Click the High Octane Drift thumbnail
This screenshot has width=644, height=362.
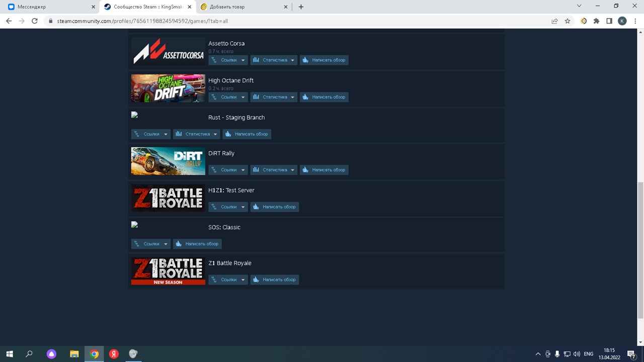click(168, 88)
